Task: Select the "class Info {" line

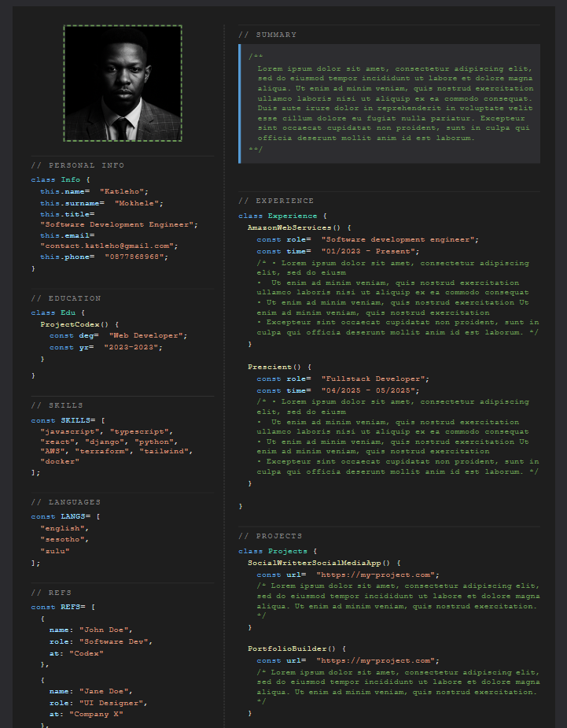Action: tap(61, 179)
